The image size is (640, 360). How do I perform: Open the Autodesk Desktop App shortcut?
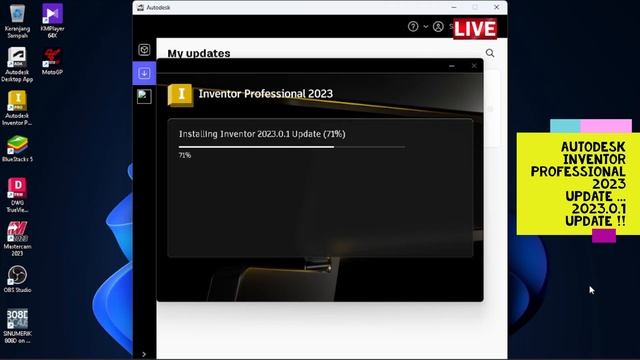click(x=17, y=64)
